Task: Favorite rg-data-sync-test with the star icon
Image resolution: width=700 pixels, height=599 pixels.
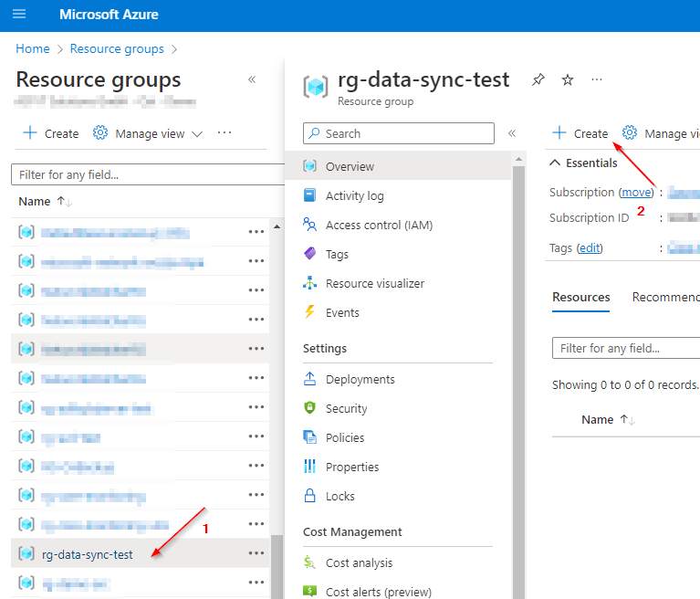Action: click(x=568, y=80)
